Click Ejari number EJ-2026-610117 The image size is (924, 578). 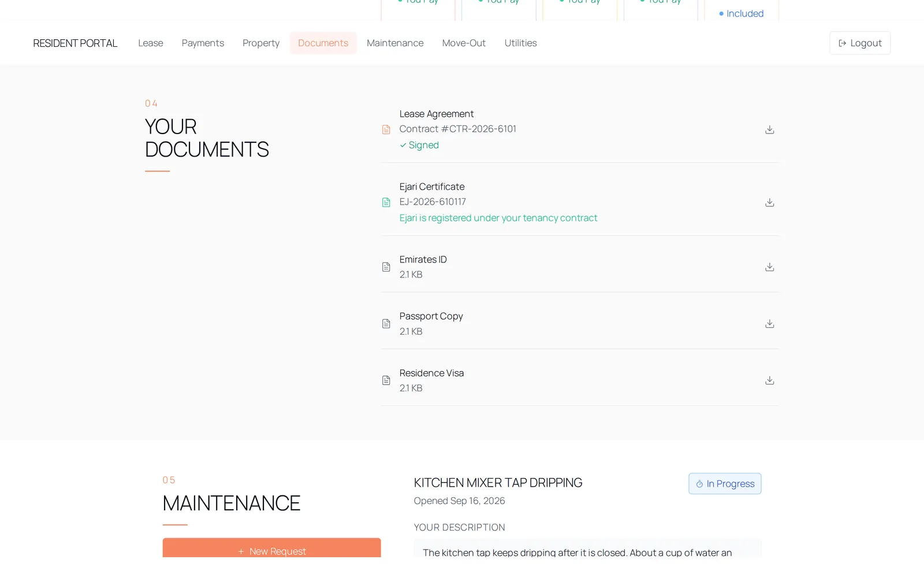pyautogui.click(x=433, y=202)
